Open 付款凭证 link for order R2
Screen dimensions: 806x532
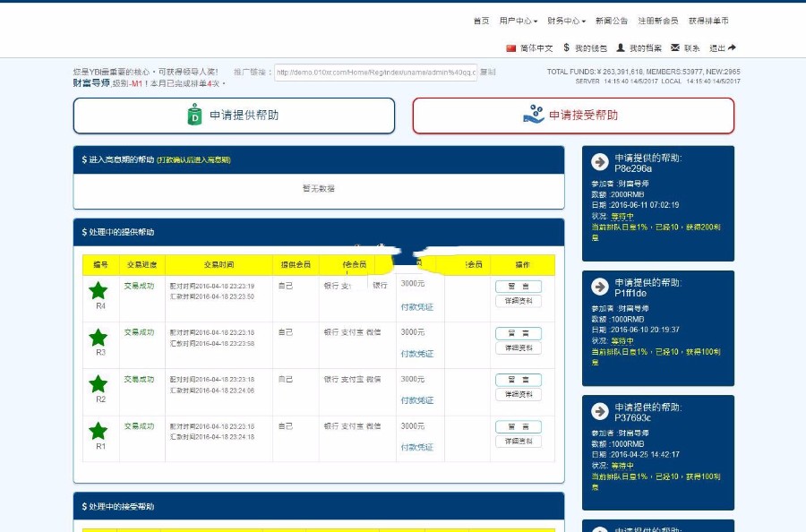click(416, 400)
